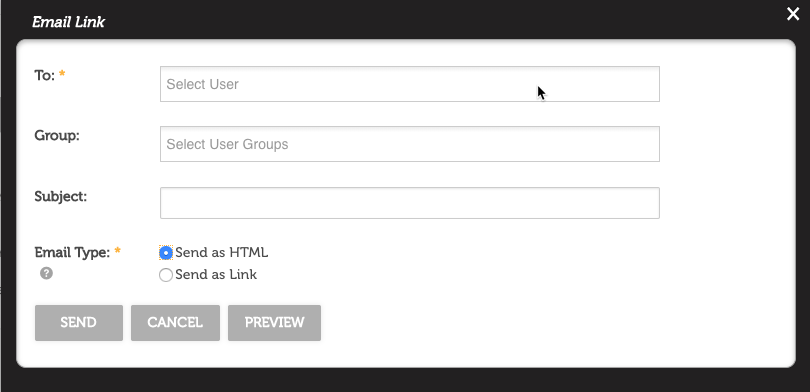Click the "Subject:" label text
Screen dimensions: 810x392
[x=60, y=196]
